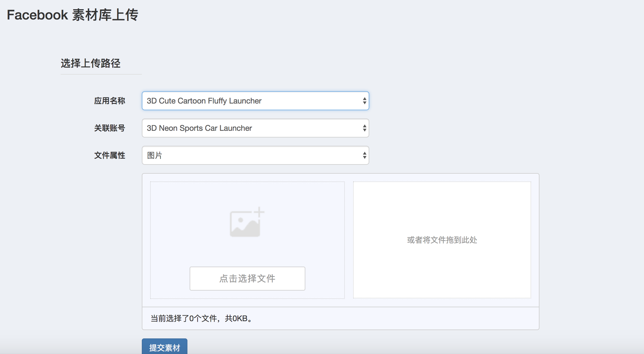Image resolution: width=644 pixels, height=354 pixels.
Task: Open the 关联账号 linked account dropdown
Action: coord(255,128)
